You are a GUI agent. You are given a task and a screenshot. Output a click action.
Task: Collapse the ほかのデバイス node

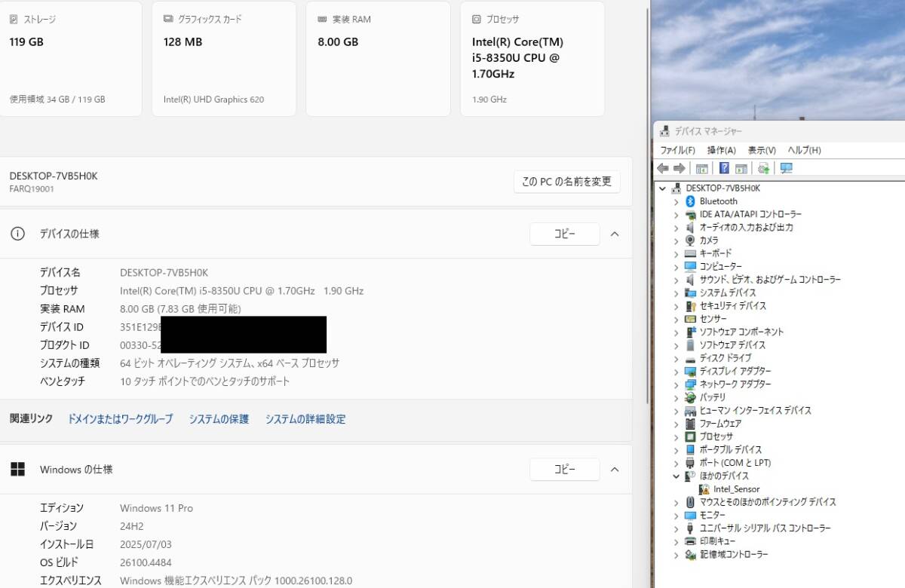click(676, 476)
